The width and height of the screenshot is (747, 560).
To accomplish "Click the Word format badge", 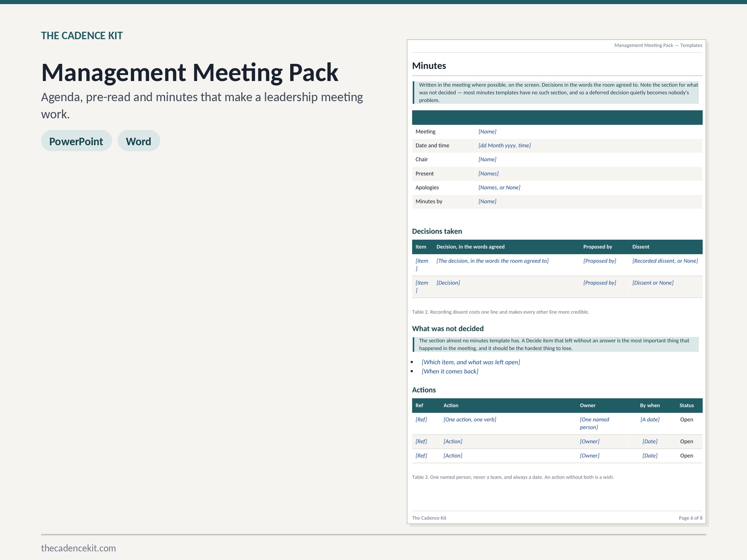I will (x=139, y=141).
